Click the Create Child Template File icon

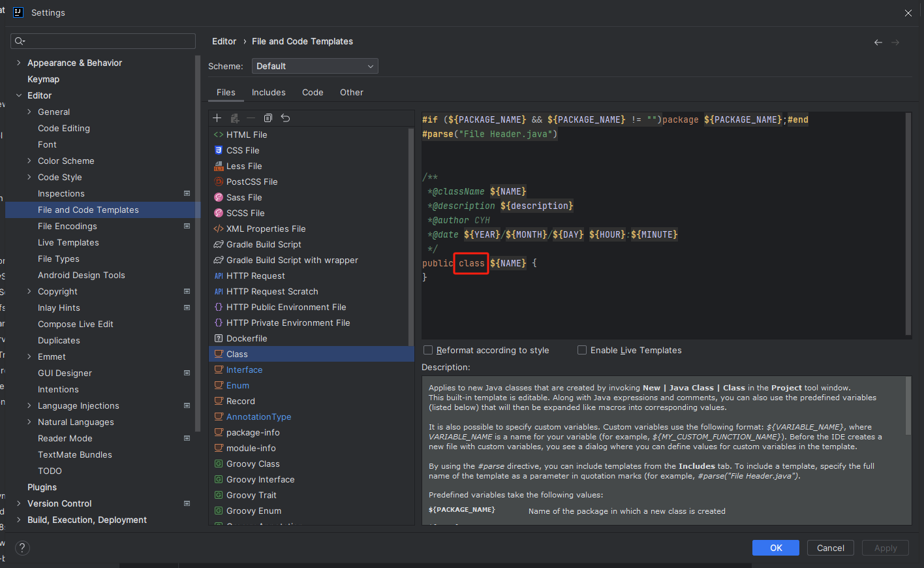tap(235, 118)
